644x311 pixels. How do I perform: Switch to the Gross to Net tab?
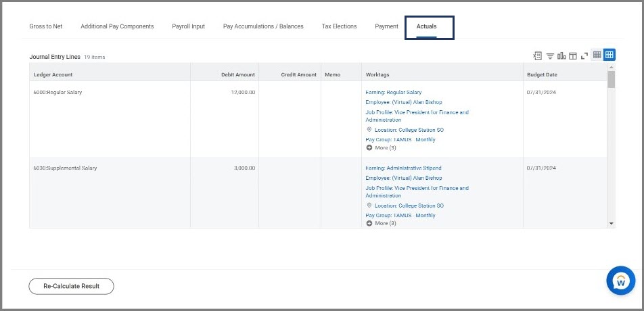tap(46, 26)
